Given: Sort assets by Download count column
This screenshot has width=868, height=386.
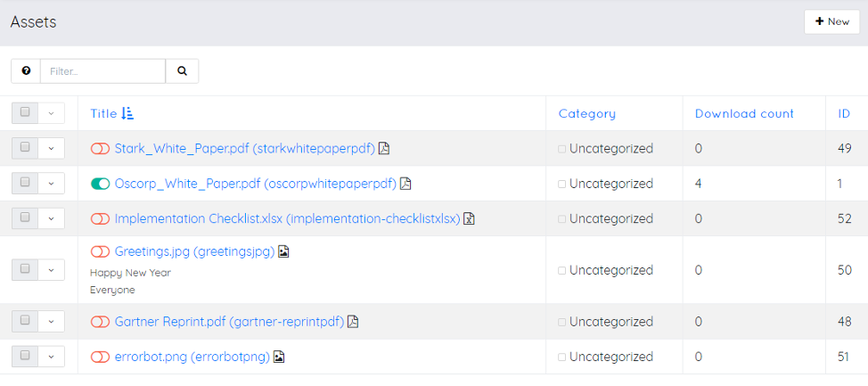Looking at the screenshot, I should pyautogui.click(x=744, y=113).
